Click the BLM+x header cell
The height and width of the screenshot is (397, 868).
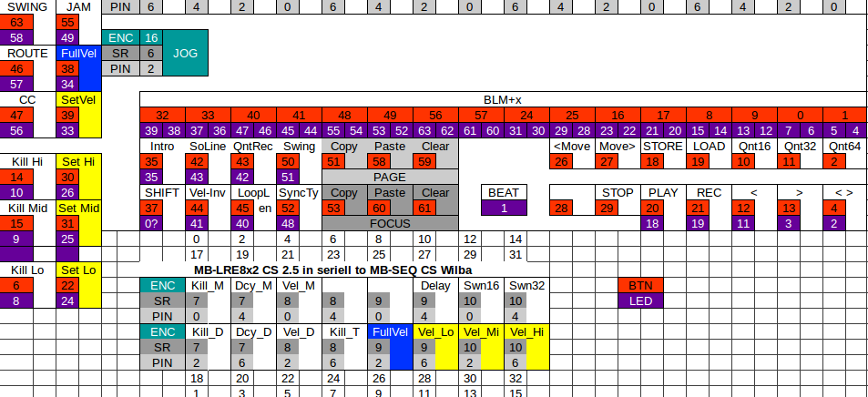pos(502,99)
